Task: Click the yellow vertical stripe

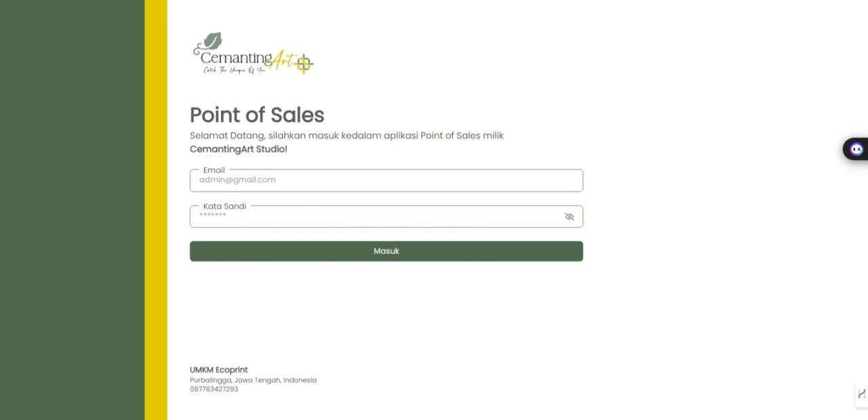Action: (156, 210)
